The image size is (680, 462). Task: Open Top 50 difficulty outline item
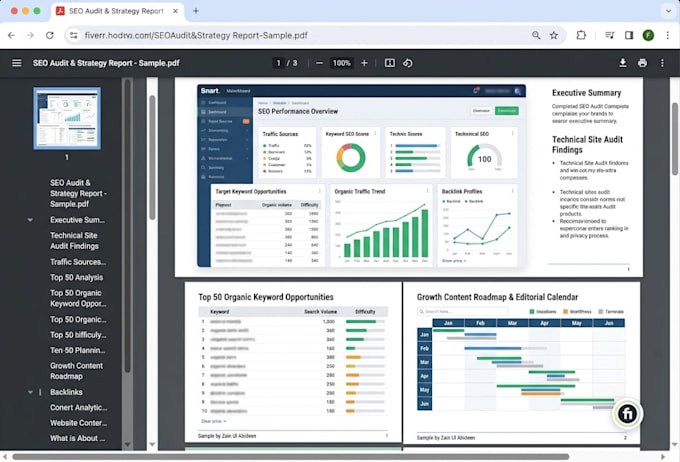[78, 335]
